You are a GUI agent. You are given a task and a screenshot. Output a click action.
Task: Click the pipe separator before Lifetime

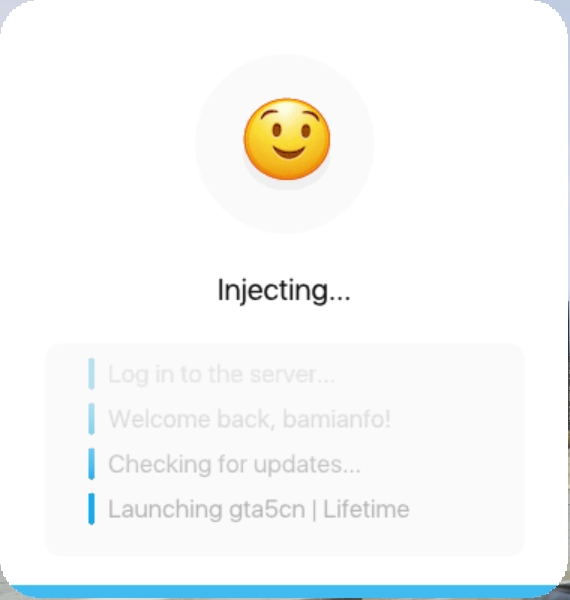click(314, 510)
